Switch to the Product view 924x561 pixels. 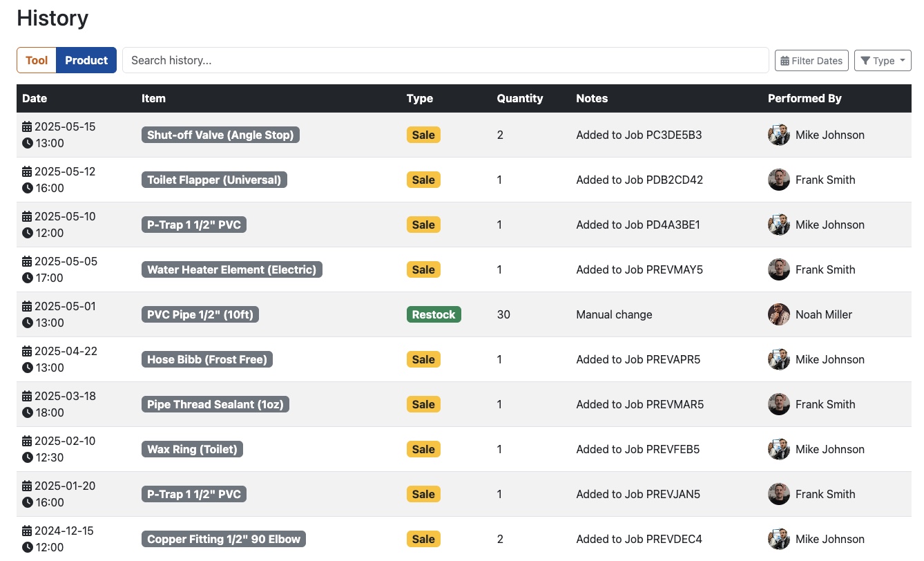(x=86, y=60)
